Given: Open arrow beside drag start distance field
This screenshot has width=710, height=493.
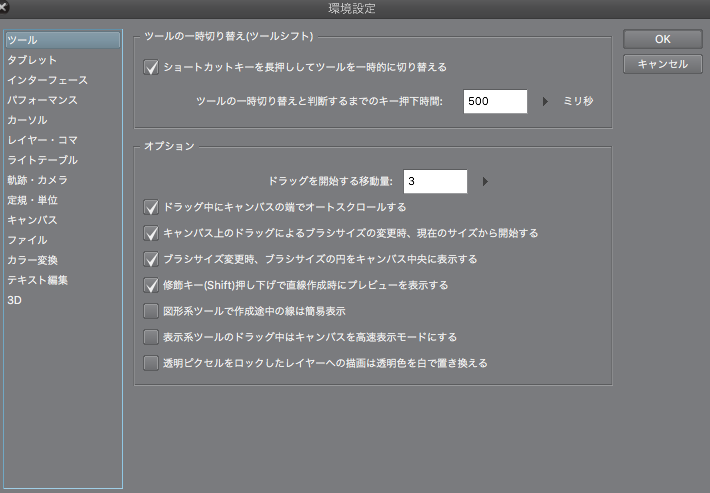Looking at the screenshot, I should coord(485,182).
